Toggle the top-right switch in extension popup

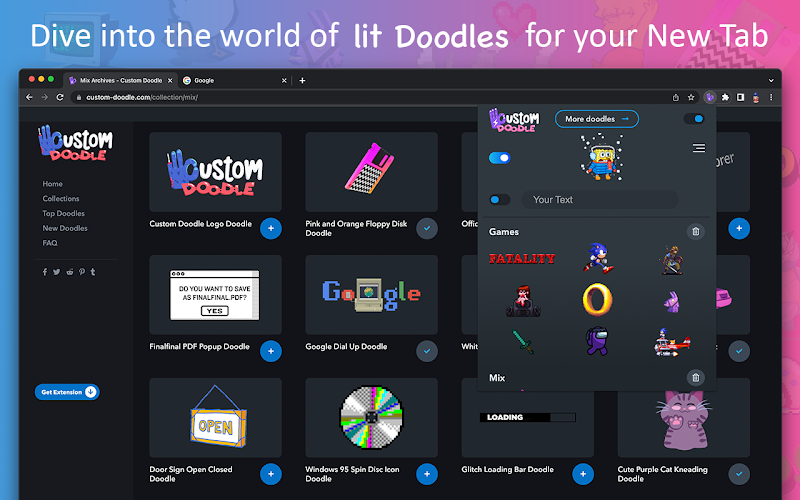[x=694, y=119]
